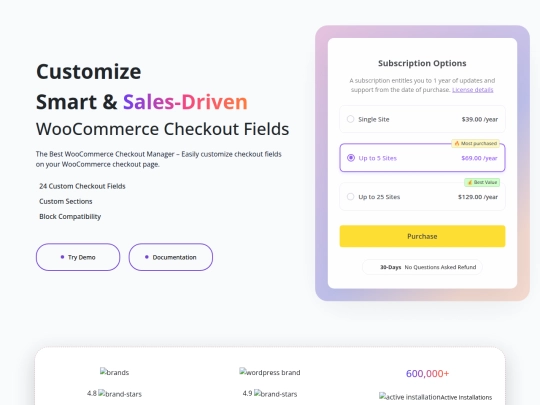540x405 pixels.
Task: Open the License details link
Action: point(472,90)
